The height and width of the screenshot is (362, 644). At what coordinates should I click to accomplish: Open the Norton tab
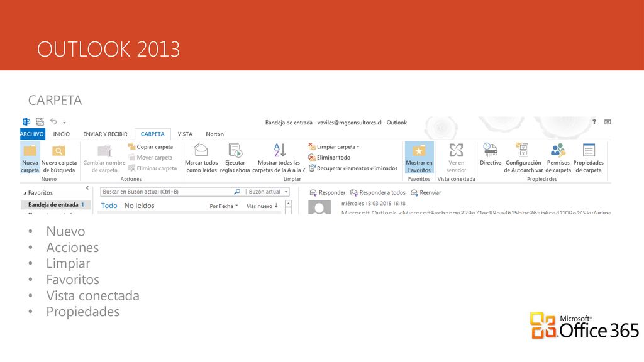pyautogui.click(x=214, y=134)
